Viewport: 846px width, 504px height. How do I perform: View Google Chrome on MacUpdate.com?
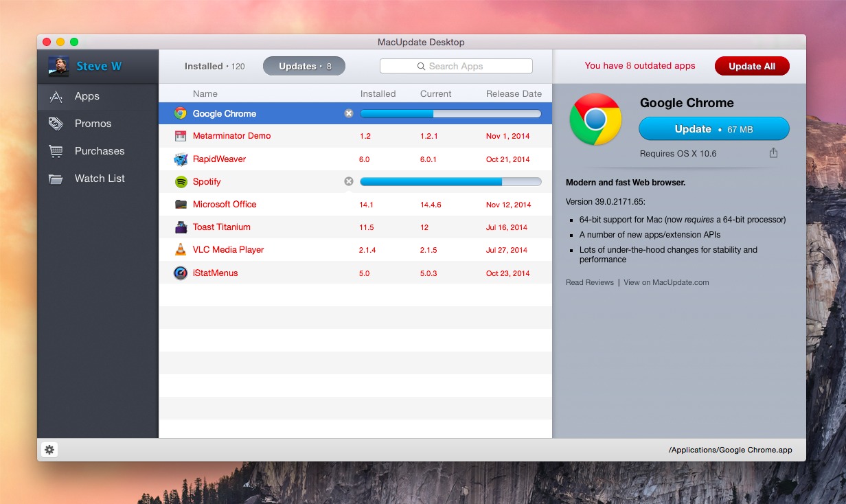[665, 282]
